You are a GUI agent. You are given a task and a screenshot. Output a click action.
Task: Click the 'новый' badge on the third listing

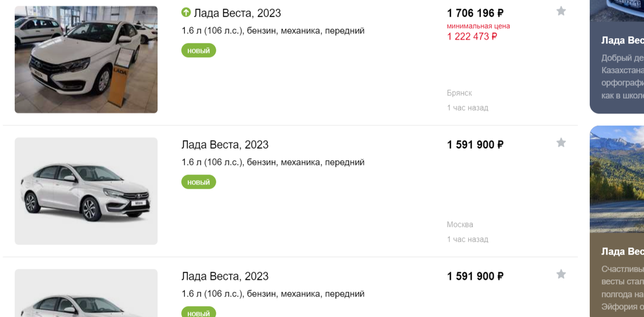click(199, 312)
